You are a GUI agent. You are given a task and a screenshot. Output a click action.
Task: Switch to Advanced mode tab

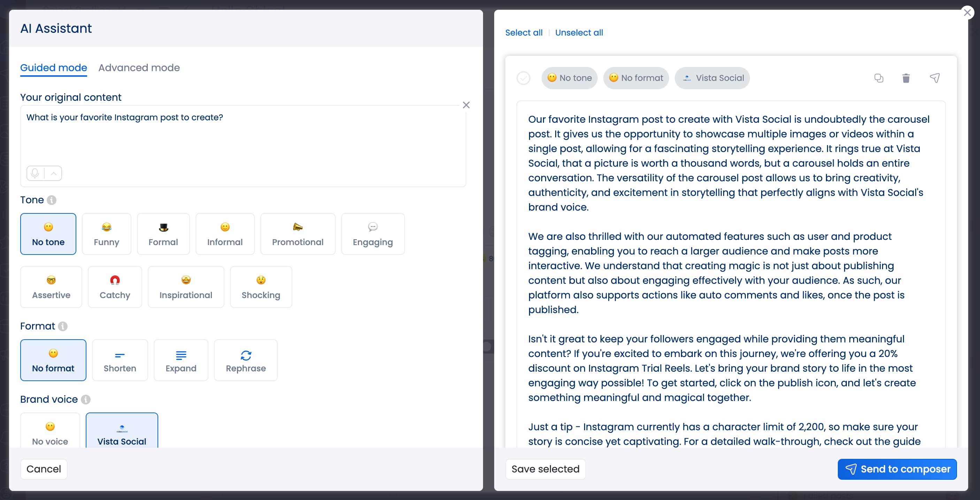coord(139,68)
